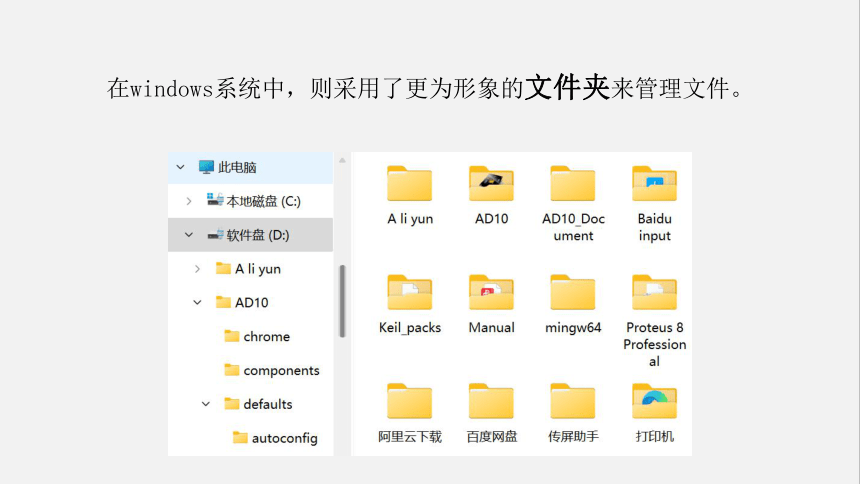Open the 传屏助手 folder icon
Screen dimensions: 860x484
point(573,401)
